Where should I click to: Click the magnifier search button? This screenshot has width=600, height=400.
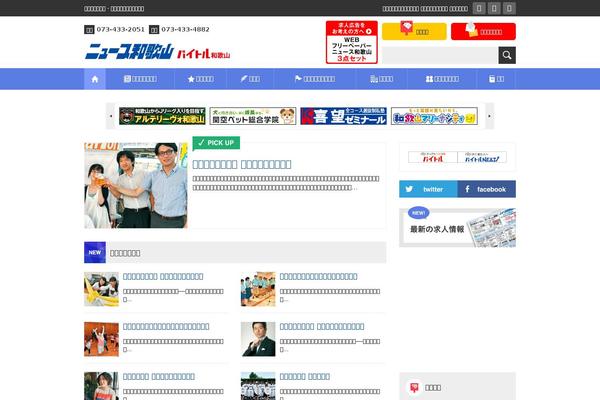pyautogui.click(x=507, y=55)
